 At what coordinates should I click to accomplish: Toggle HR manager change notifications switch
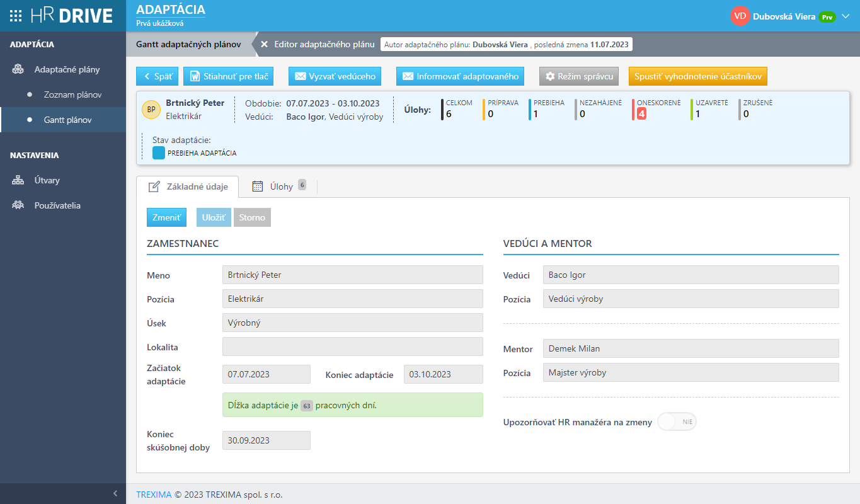click(677, 422)
